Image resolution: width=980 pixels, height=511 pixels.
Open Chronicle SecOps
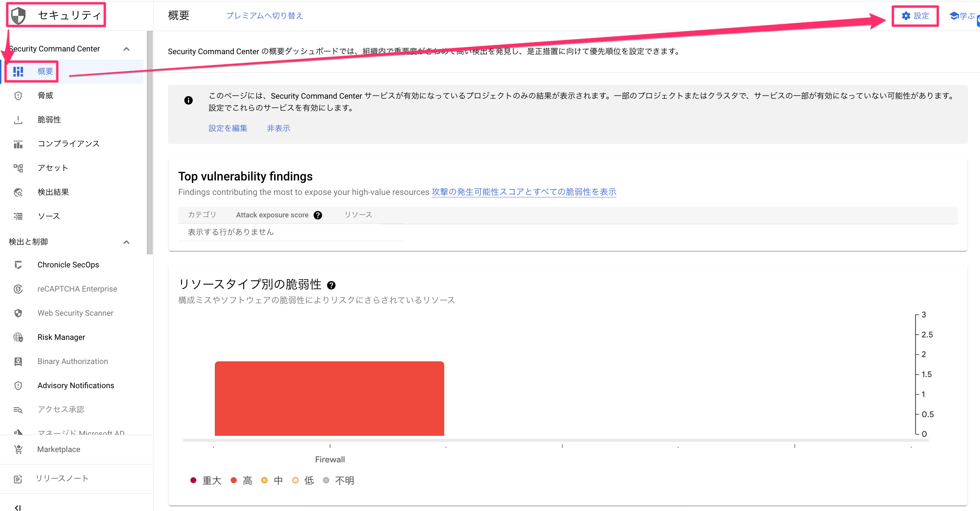(x=71, y=265)
